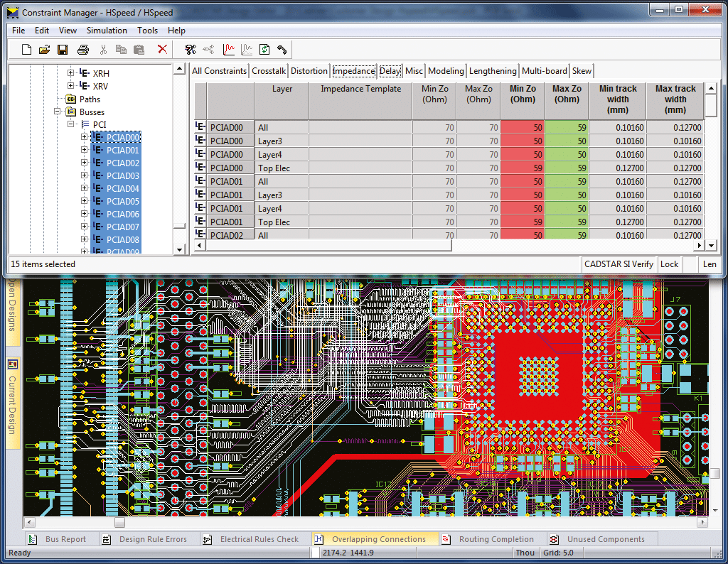Viewport: 728px width, 564px height.
Task: Click the red Min Zo cell of PCIAD00 All
Action: click(x=523, y=127)
